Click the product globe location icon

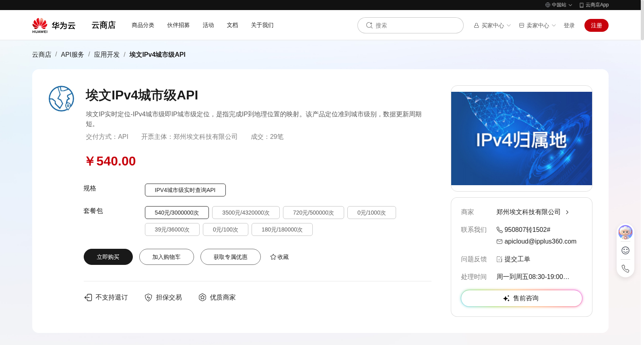(61, 99)
